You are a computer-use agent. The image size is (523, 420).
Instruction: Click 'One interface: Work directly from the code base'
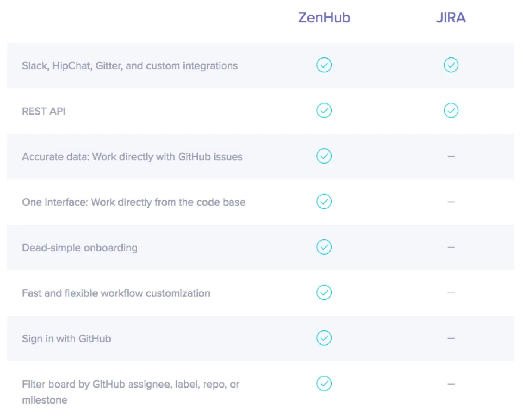[134, 202]
